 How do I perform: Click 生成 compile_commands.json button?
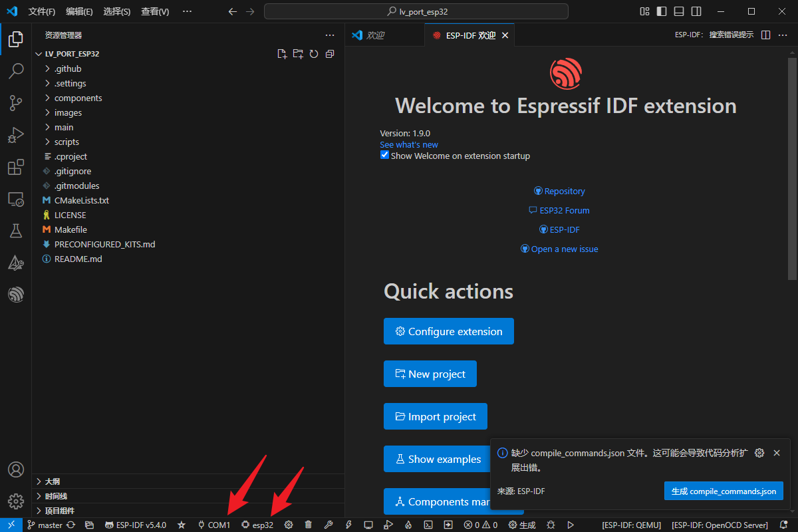[724, 491]
